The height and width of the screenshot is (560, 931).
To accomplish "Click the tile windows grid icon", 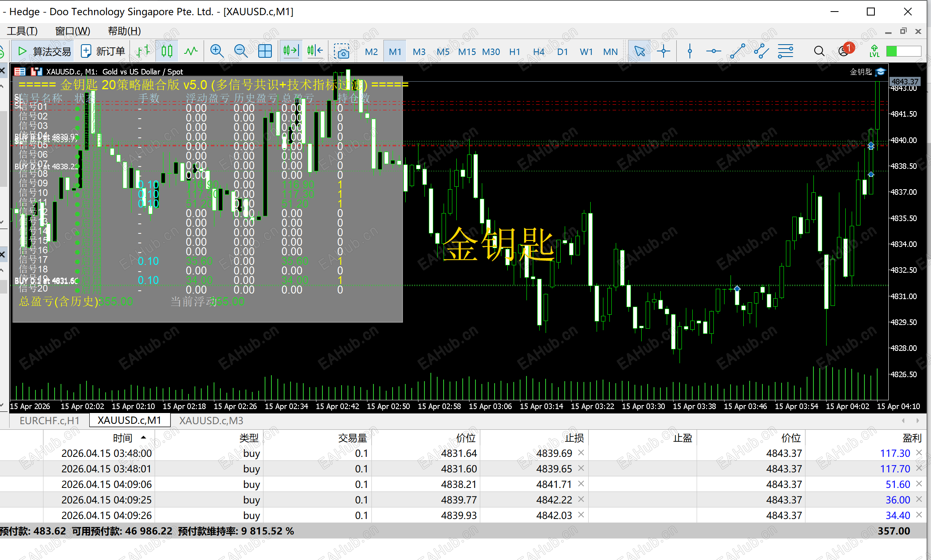I will coord(265,51).
